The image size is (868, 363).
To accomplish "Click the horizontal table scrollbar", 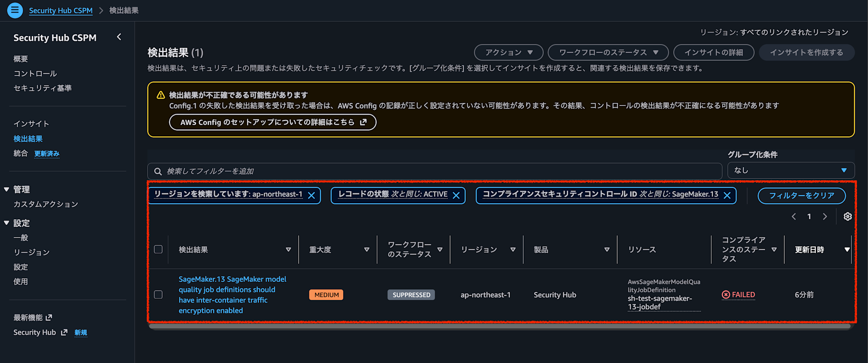I will [x=500, y=327].
